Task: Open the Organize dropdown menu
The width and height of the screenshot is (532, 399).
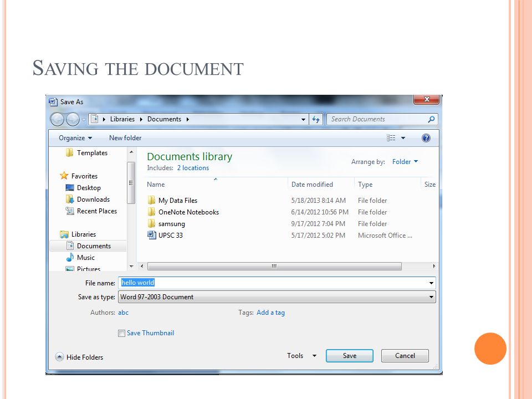Action: tap(75, 138)
